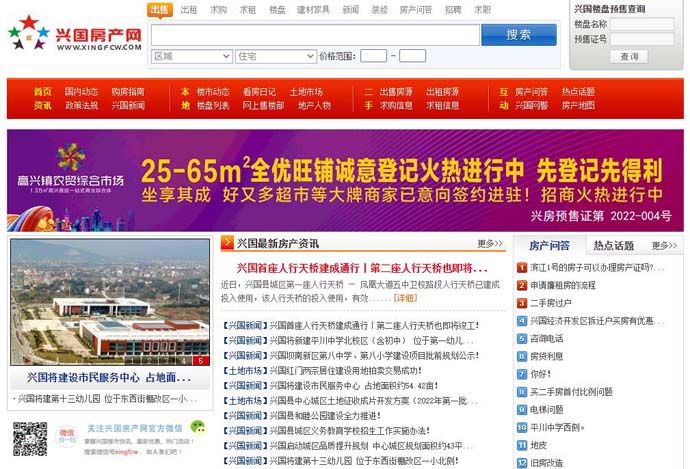Open 求租信息 in navigation bar
Viewport: 690px width, 469px height.
coord(442,105)
